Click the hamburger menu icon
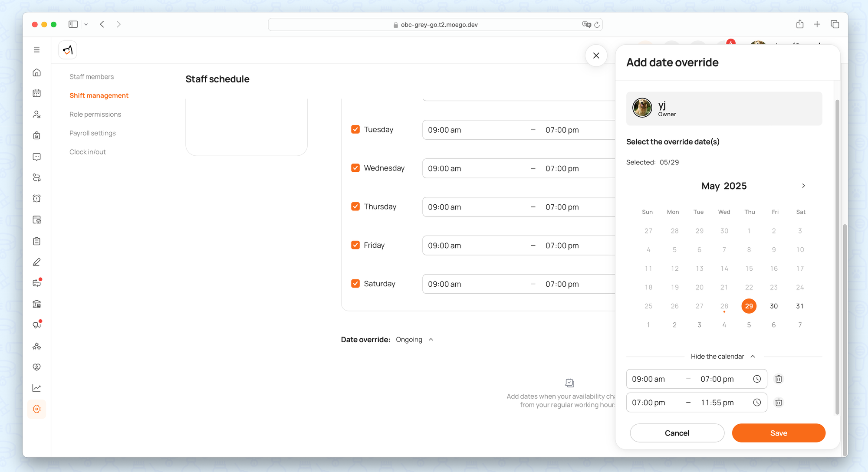 37,50
